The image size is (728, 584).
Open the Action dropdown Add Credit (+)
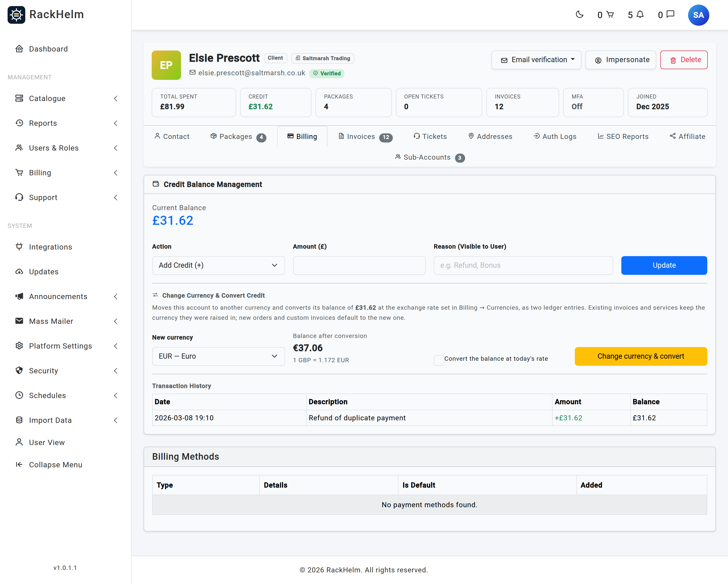[x=218, y=265]
